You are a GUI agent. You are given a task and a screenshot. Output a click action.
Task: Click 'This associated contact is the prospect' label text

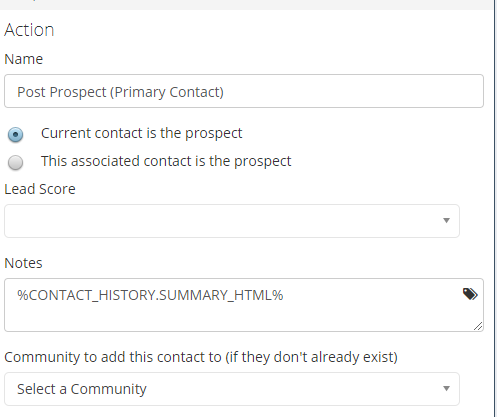point(166,161)
